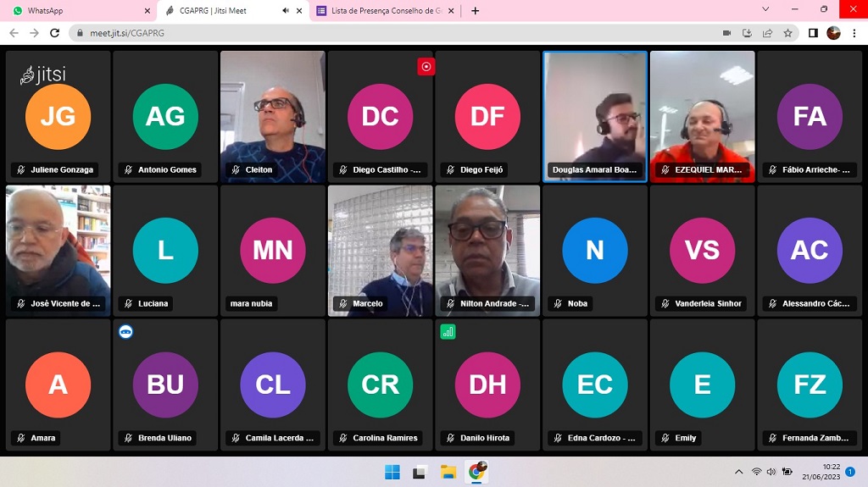Select Antonio Gomes's AG avatar
This screenshot has width=868, height=487.
(x=165, y=116)
